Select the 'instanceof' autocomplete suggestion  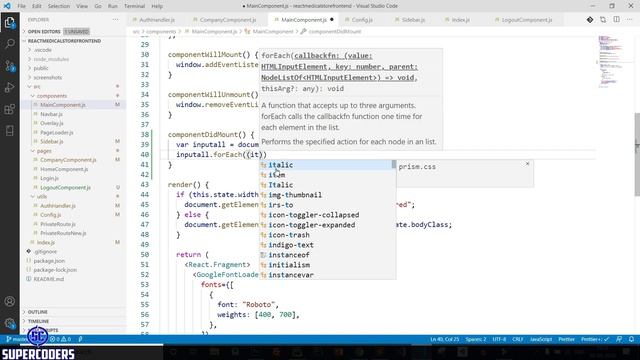327,255
